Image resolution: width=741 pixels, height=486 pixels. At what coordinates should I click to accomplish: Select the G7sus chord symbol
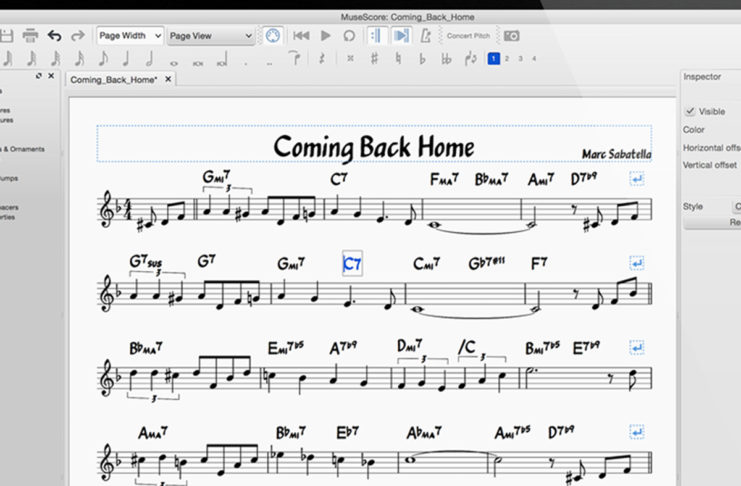tap(146, 261)
